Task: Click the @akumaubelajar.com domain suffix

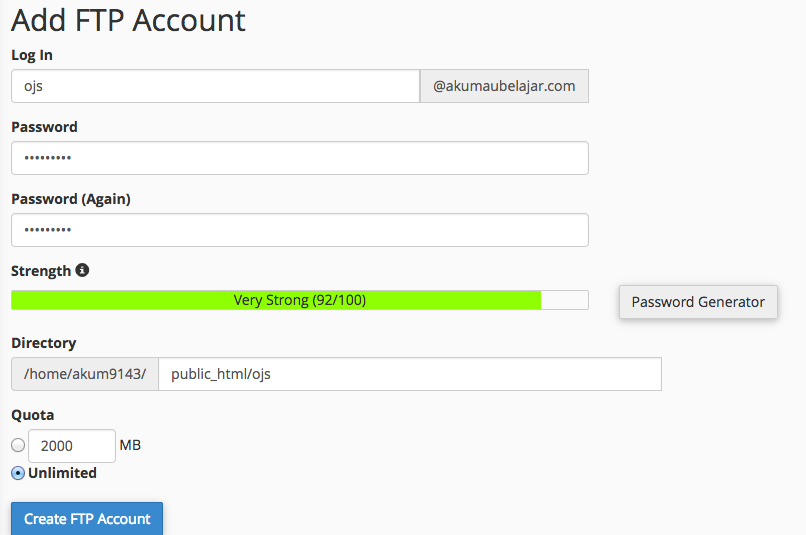Action: (504, 86)
